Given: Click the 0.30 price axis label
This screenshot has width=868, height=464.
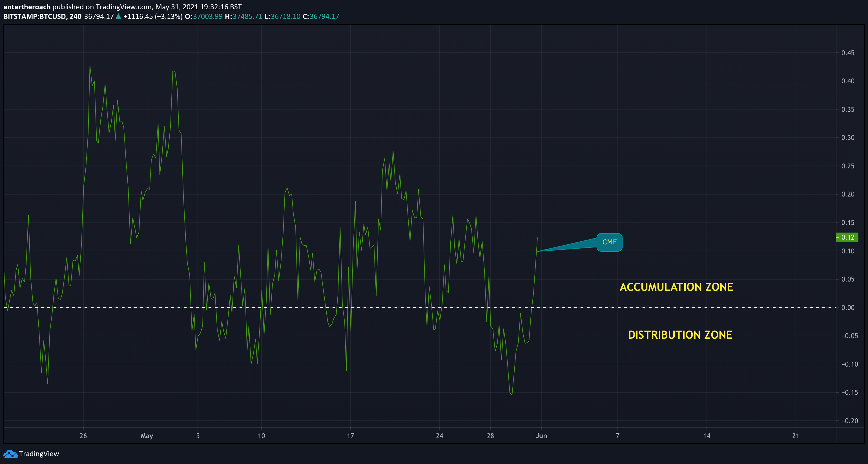Looking at the screenshot, I should pos(848,138).
